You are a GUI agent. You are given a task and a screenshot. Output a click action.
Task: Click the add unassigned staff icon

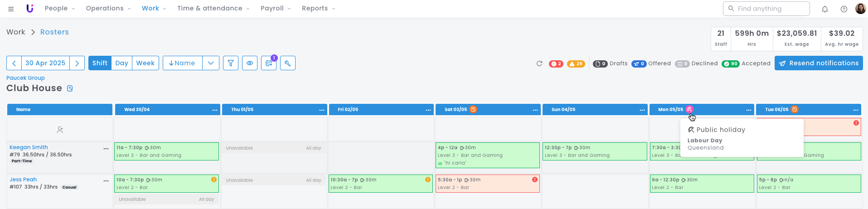[x=60, y=130]
